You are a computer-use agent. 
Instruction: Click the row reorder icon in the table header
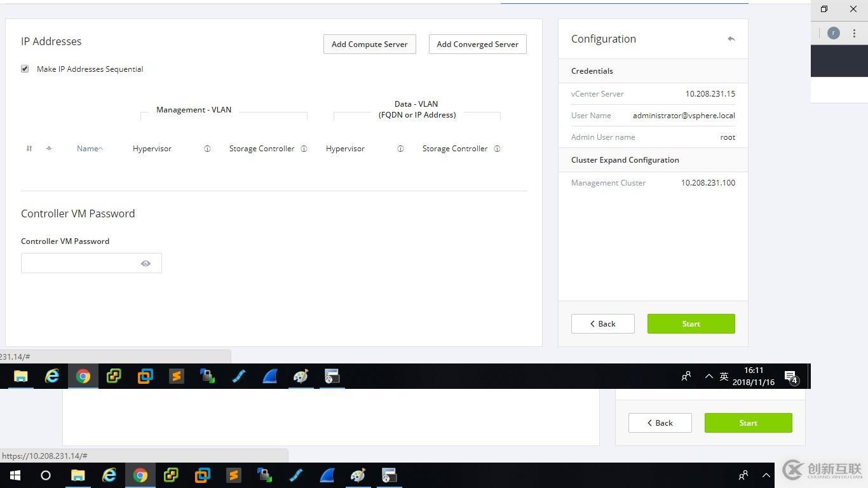(x=29, y=149)
